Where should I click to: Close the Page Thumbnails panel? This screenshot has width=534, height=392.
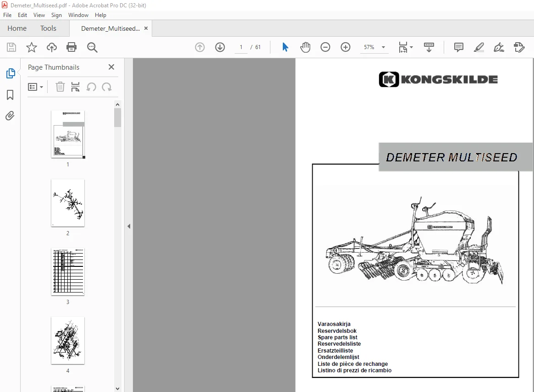pyautogui.click(x=111, y=67)
